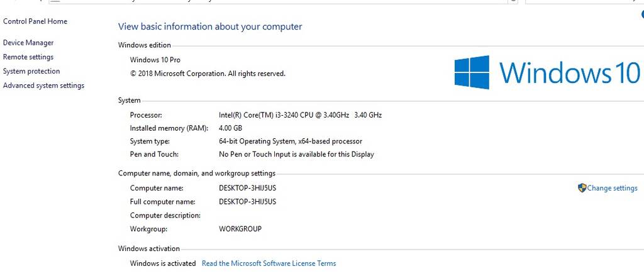Click the 4.00 GB installed memory value

click(230, 128)
